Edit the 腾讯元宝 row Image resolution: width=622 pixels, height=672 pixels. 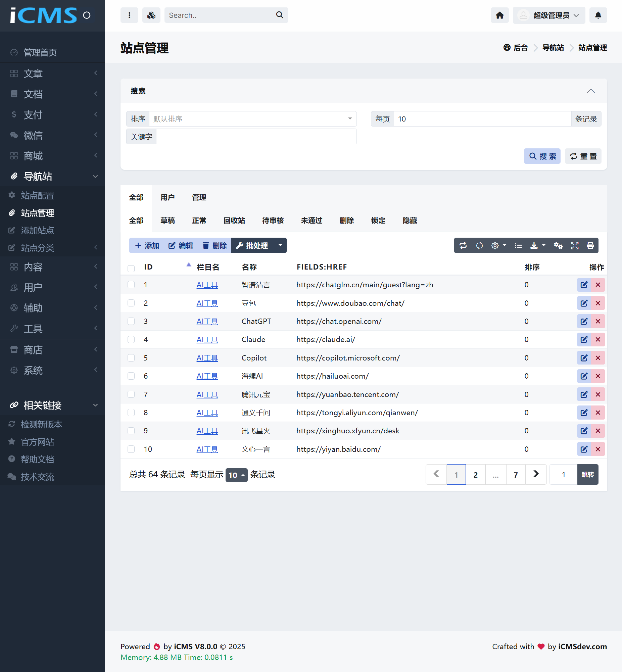point(584,394)
